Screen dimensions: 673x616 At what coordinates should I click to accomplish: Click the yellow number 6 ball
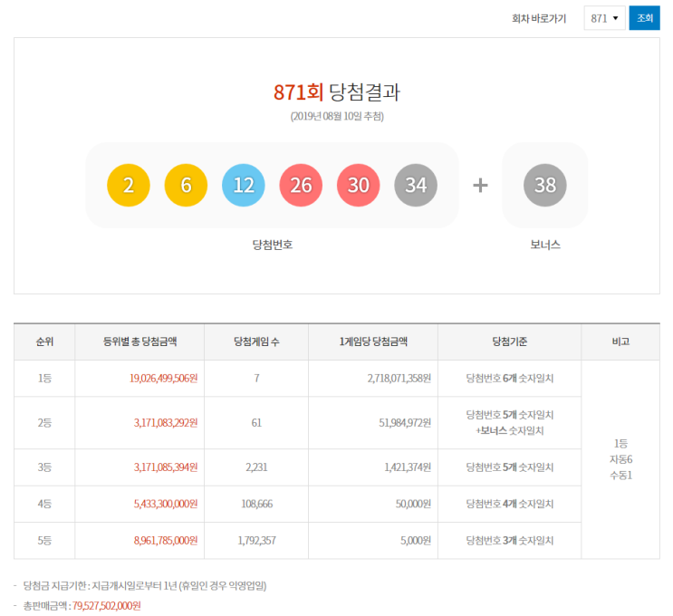(x=186, y=185)
